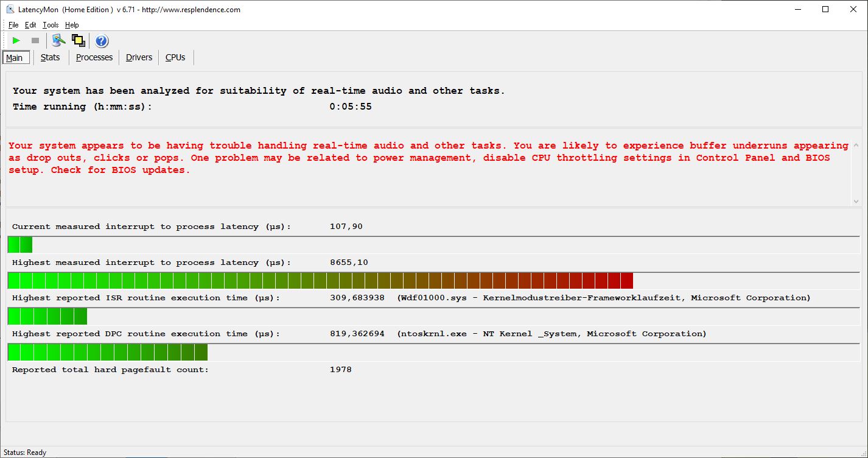Click the 'Status: Ready' status bar text
This screenshot has height=458, width=868.
pyautogui.click(x=25, y=453)
